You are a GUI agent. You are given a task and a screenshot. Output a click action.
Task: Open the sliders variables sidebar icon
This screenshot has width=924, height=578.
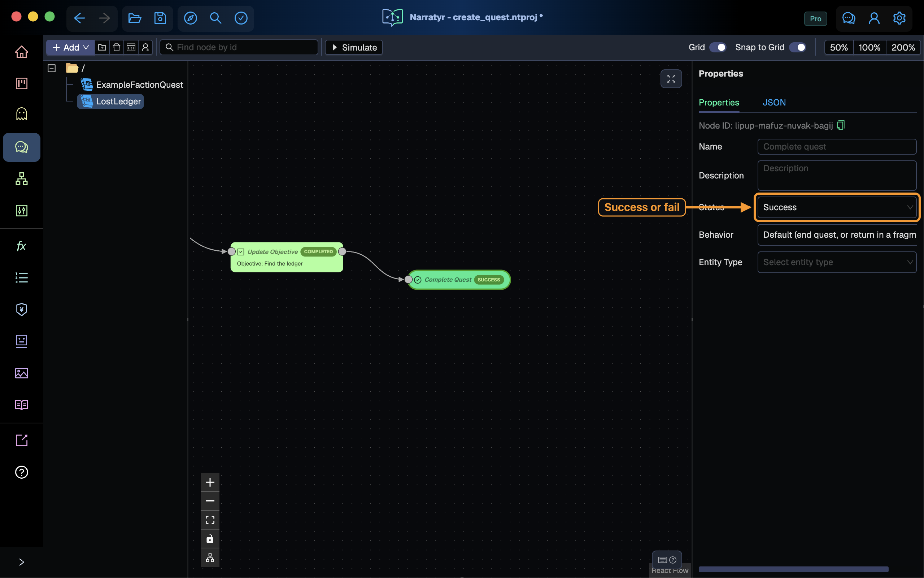[21, 210]
